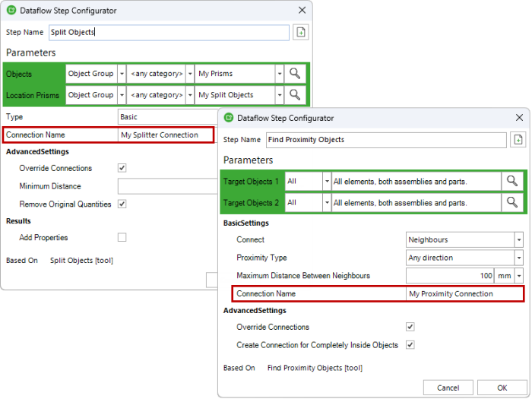Click the Results section heading

(18, 221)
